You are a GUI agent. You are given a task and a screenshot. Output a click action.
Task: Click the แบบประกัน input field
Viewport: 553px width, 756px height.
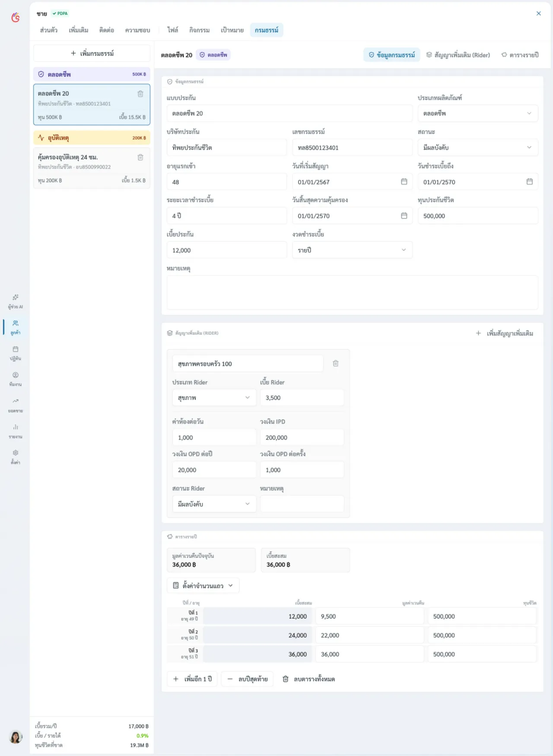(x=289, y=113)
